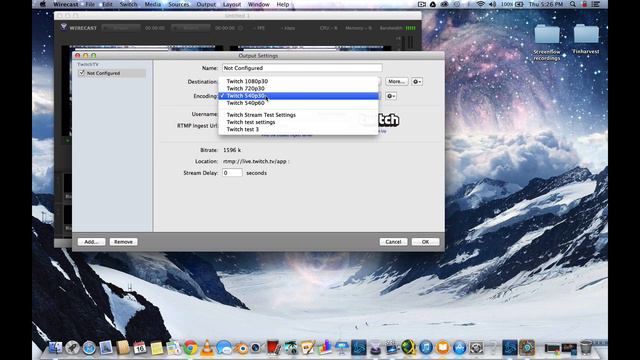640x360 pixels.
Task: Open Notification Center list icon
Action: coord(596,4)
